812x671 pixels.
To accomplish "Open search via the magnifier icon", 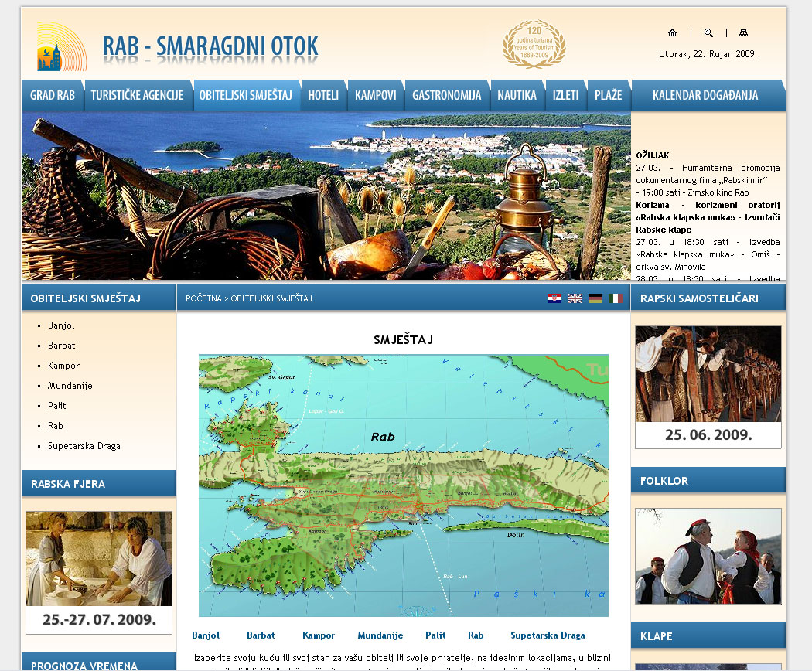I will [x=708, y=32].
